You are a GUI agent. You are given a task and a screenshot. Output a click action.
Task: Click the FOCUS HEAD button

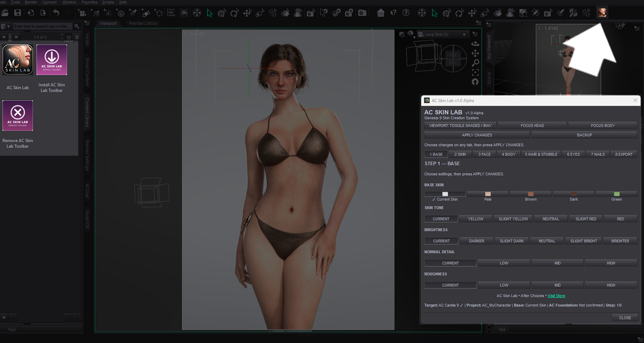click(x=532, y=126)
